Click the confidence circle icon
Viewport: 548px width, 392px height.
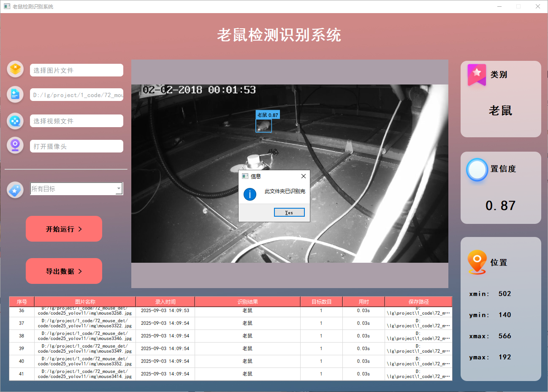tap(477, 170)
